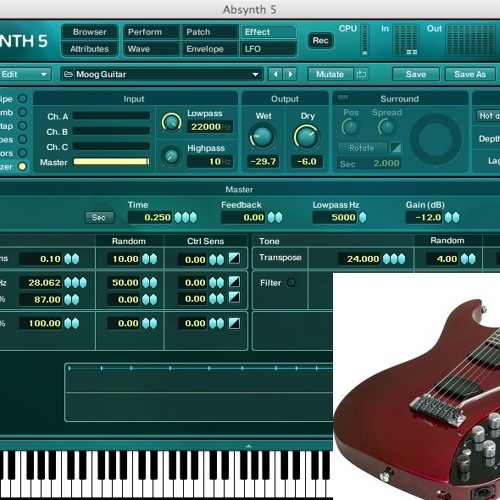500x500 pixels.
Task: Click the Dry value -6.0 field
Action: point(307,162)
